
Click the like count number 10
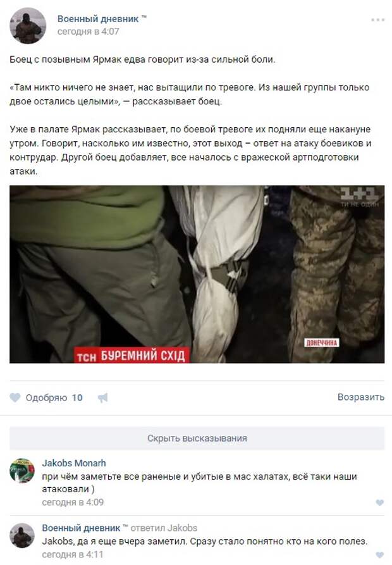(77, 398)
